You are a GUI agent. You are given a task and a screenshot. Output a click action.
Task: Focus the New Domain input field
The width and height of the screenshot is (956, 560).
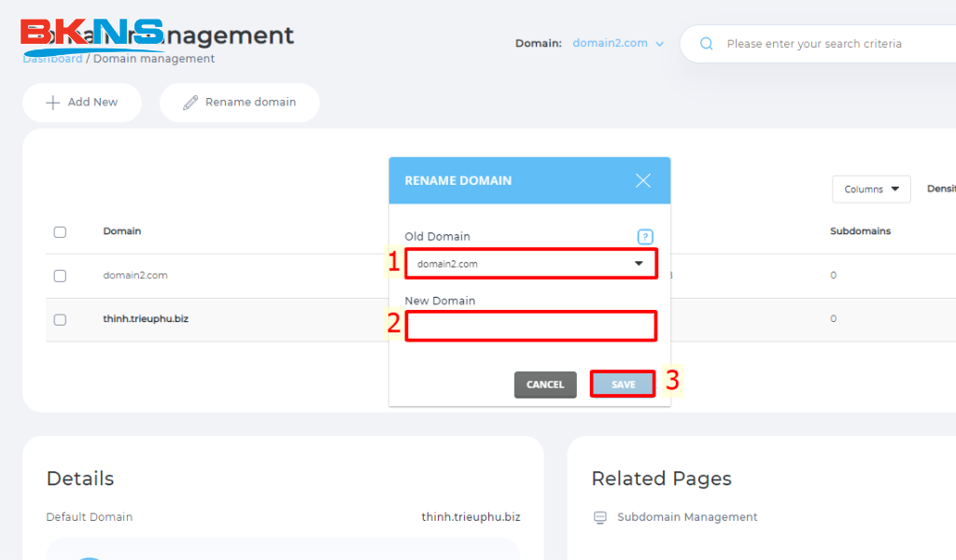[531, 326]
